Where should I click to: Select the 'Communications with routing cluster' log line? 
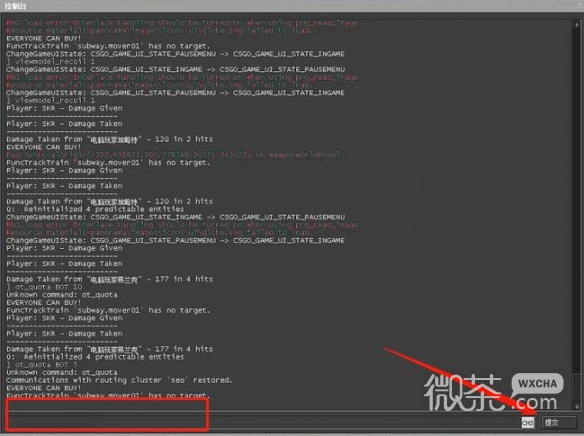point(119,380)
